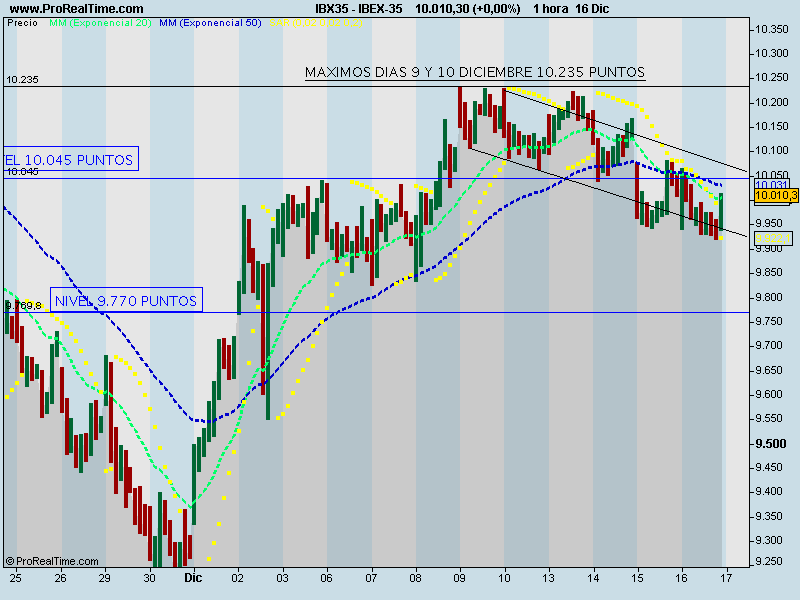Click the MAXIMOS DIAS 9 Y 10 DICIEMBRE annotation
Screen dimensions: 800x600
(475, 72)
